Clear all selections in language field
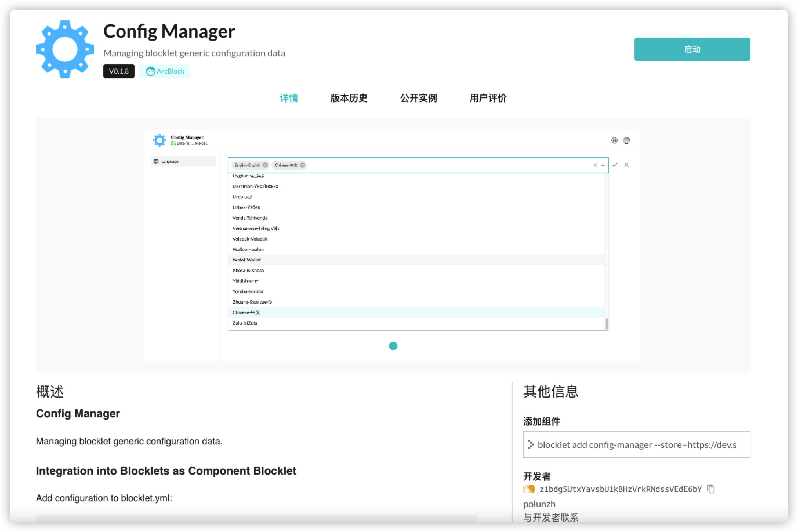The image size is (798, 532). [x=595, y=165]
